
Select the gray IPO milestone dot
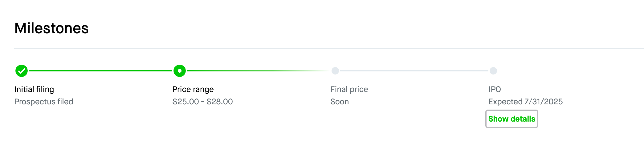[493, 71]
